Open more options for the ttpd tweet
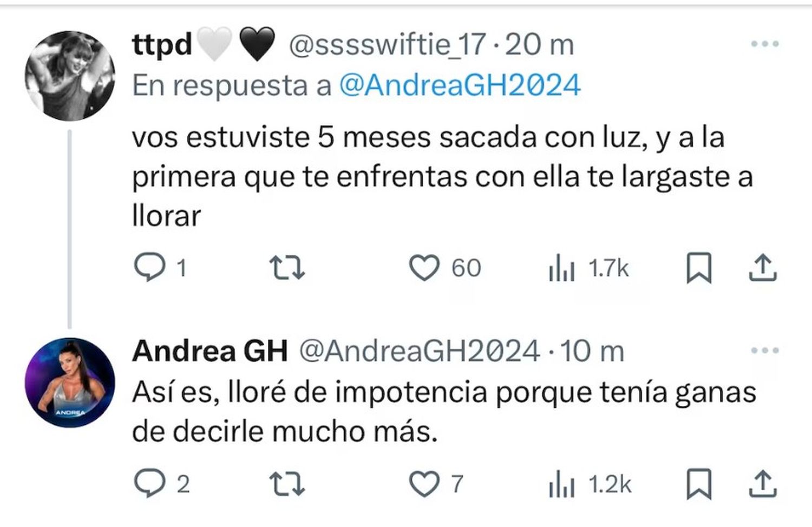This screenshot has height=527, width=812. click(x=765, y=44)
